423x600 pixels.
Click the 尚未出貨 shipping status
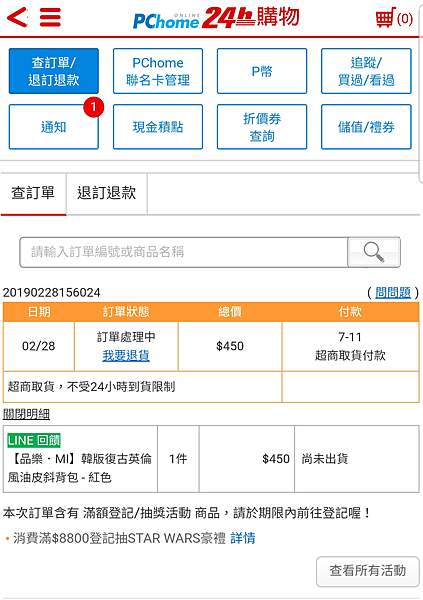coord(325,459)
